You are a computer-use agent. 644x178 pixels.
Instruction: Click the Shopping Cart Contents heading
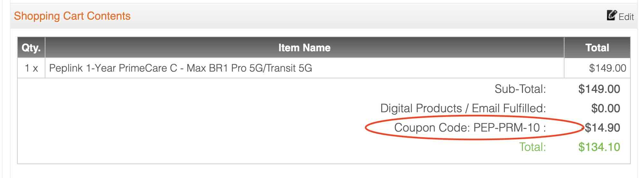[x=72, y=16]
